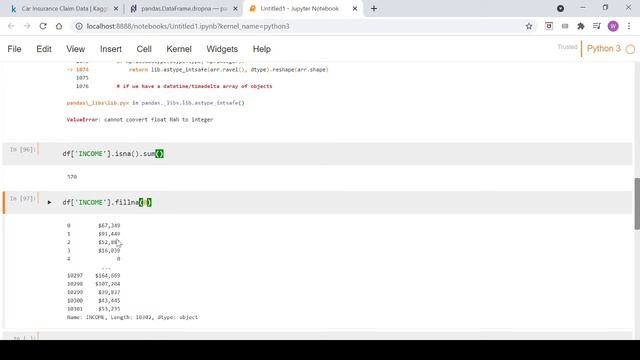This screenshot has width=640, height=360.
Task: Open the Chrome three-dot menu
Action: [629, 26]
